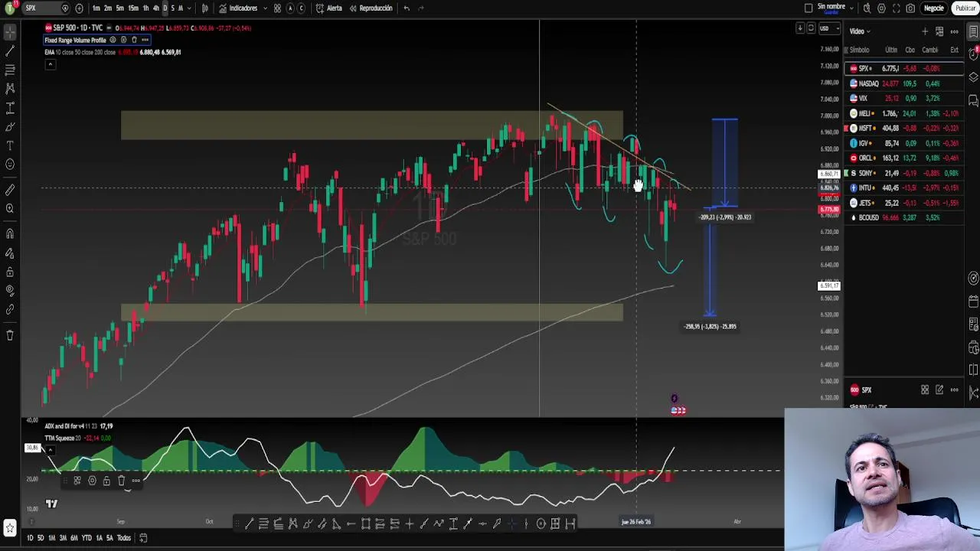The height and width of the screenshot is (551, 980).
Task: Select the NASDAQ row in watchlist
Action: (904, 83)
